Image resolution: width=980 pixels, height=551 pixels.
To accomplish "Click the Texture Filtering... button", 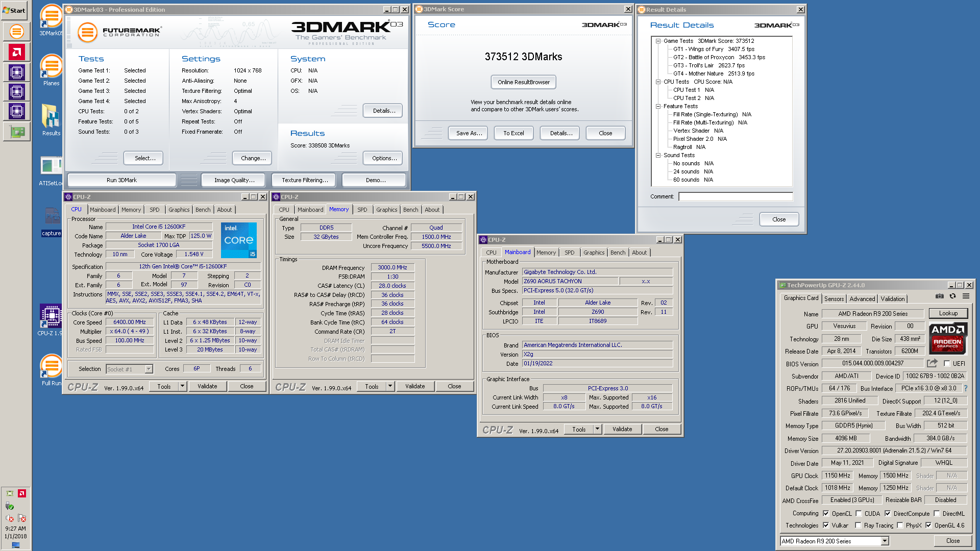I will point(305,180).
